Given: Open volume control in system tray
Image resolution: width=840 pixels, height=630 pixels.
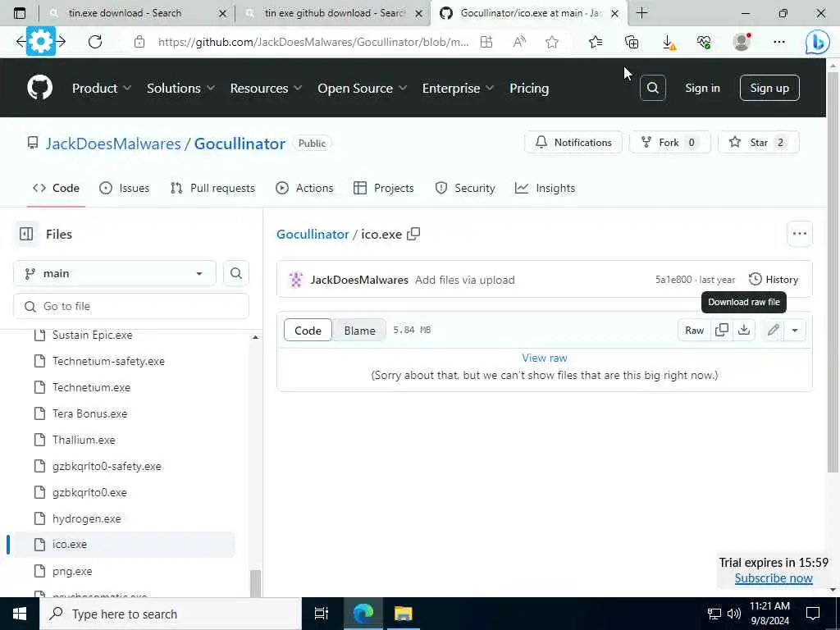Looking at the screenshot, I should [734, 614].
